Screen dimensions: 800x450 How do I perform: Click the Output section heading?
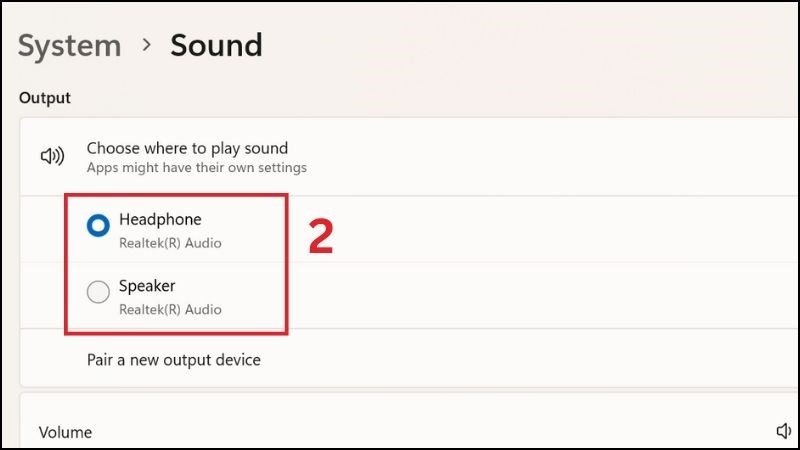point(45,98)
